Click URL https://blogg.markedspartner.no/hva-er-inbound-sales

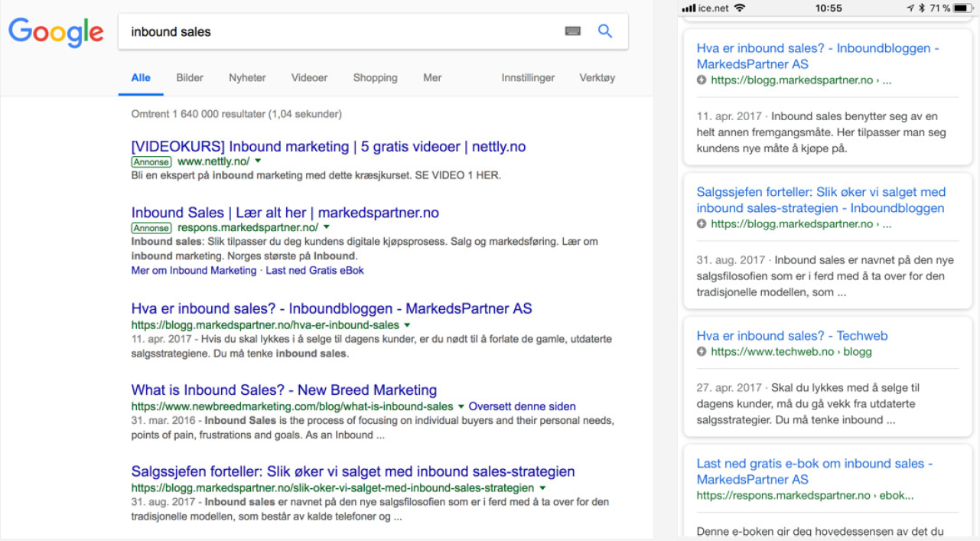(265, 325)
